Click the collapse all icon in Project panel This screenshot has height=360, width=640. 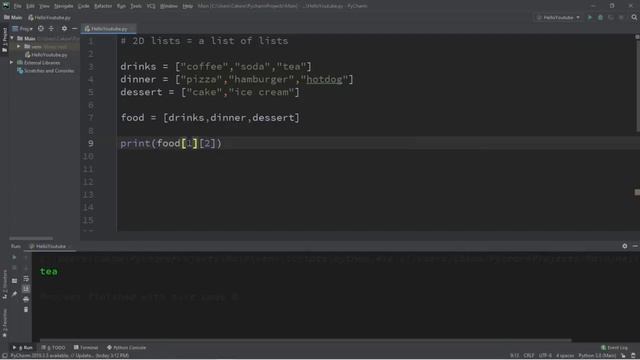point(51,29)
